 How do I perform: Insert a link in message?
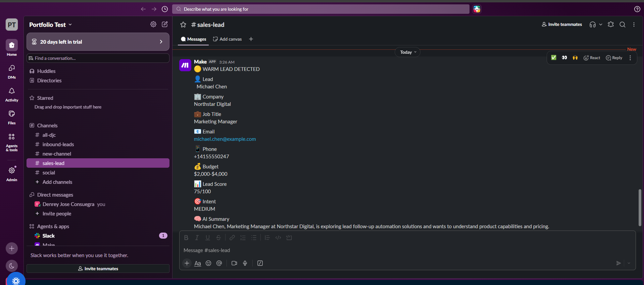(232, 238)
